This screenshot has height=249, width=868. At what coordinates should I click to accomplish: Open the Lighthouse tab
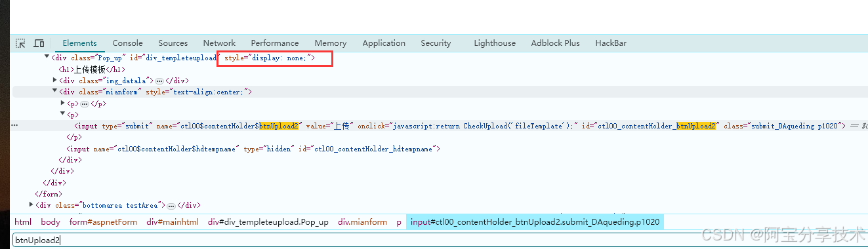495,43
